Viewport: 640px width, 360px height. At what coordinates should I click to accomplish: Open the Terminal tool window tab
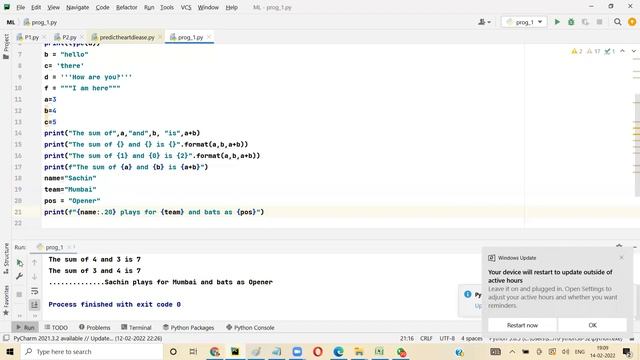[136, 327]
